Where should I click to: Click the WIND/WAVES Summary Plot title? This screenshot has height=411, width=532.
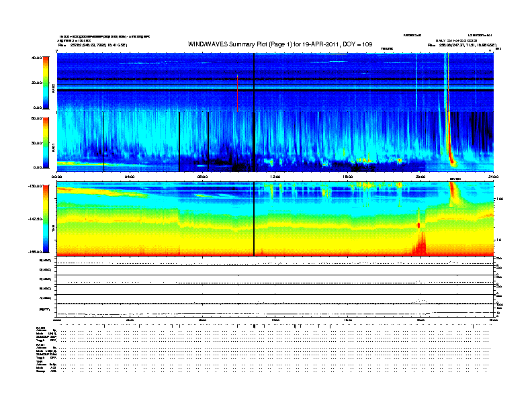tap(280, 44)
